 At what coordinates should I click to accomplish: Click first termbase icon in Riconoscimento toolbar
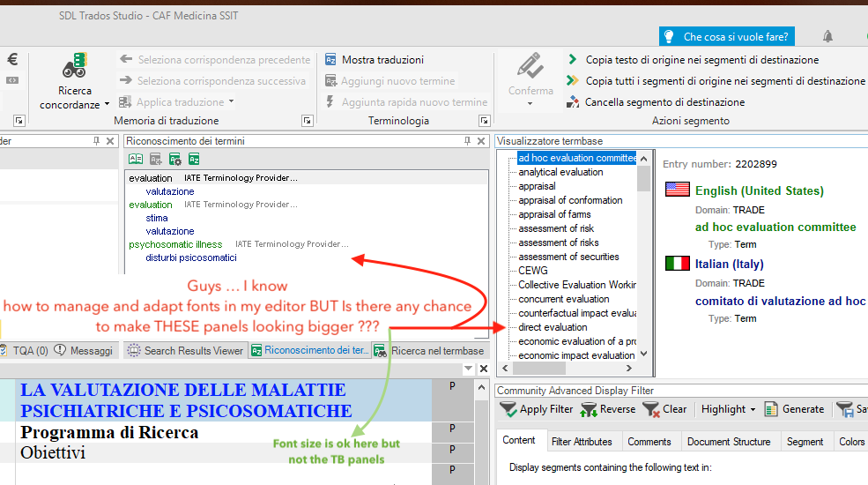click(136, 160)
